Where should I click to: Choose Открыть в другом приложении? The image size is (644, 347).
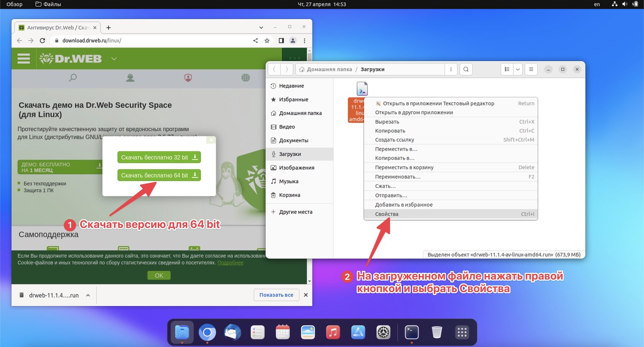[x=450, y=113]
